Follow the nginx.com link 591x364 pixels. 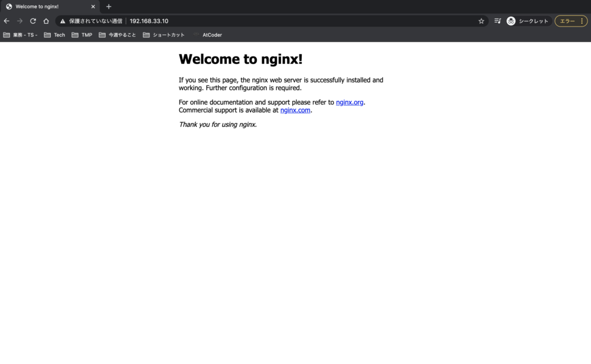click(295, 110)
